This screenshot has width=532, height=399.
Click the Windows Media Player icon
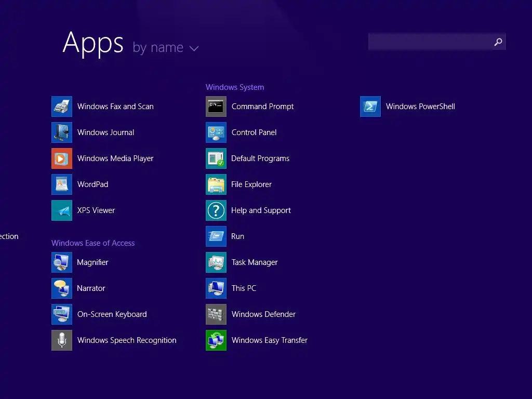62,158
